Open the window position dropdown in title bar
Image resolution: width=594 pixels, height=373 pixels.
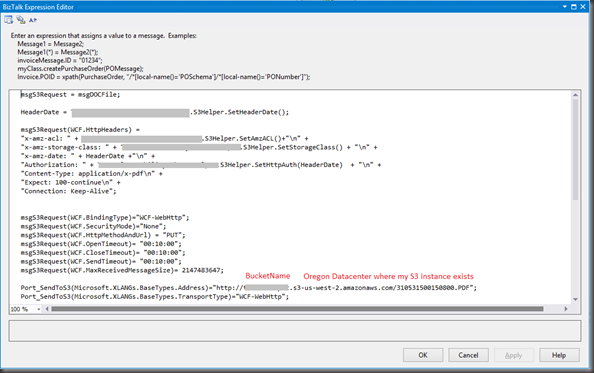coord(564,7)
